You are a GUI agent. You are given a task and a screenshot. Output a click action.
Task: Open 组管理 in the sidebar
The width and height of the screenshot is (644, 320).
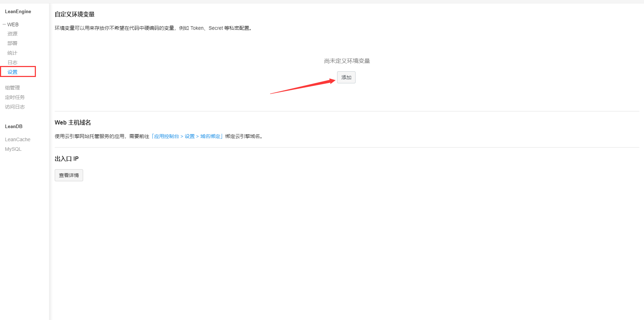pos(12,88)
